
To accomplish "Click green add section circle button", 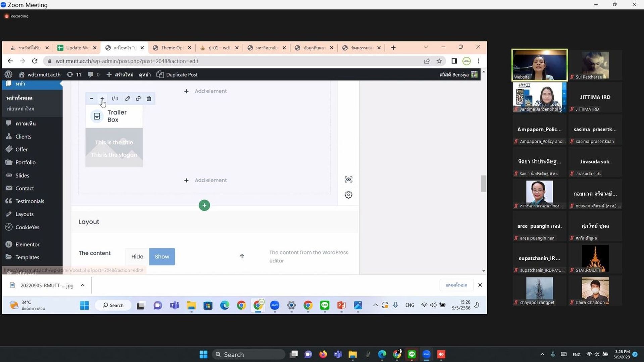I will (x=204, y=205).
